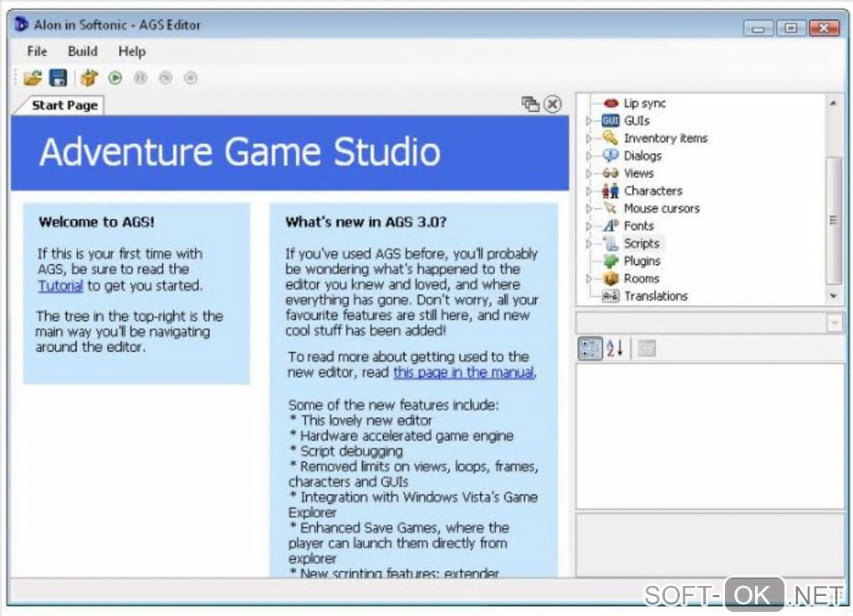Screen dimensions: 853x616
Task: Select Plugins label in project tree
Action: 642,261
